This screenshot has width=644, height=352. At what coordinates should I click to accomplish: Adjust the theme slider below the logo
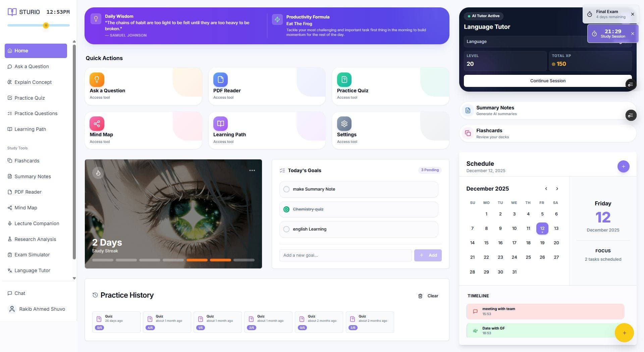point(46,25)
